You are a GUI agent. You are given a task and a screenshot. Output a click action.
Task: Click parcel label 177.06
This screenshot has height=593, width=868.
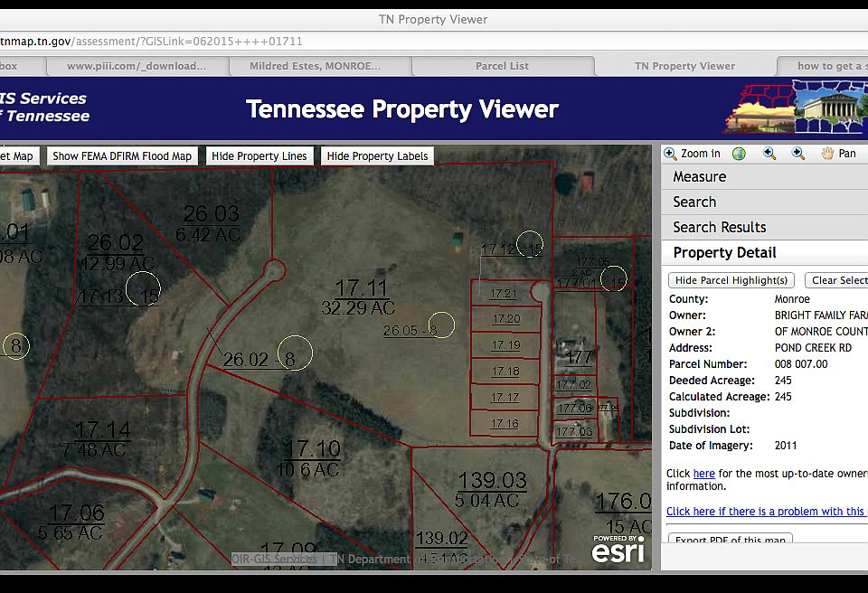[575, 409]
